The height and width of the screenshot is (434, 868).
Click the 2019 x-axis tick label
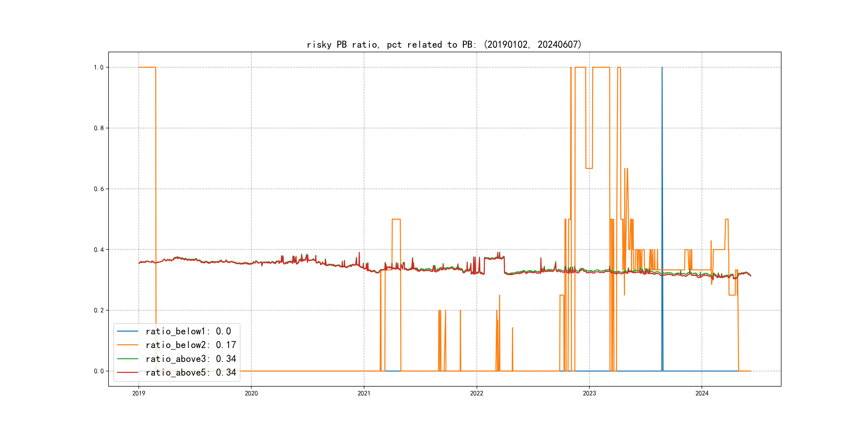click(x=139, y=393)
